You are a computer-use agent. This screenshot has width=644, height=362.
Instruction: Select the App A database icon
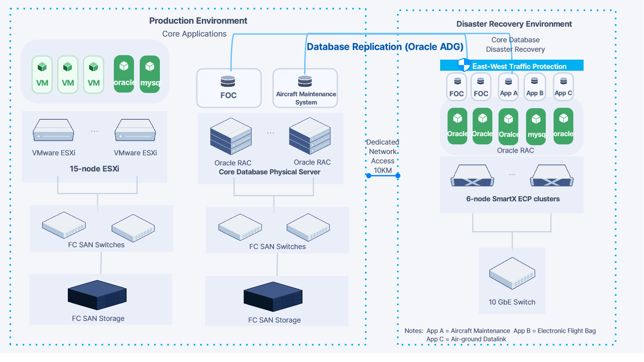coord(508,87)
